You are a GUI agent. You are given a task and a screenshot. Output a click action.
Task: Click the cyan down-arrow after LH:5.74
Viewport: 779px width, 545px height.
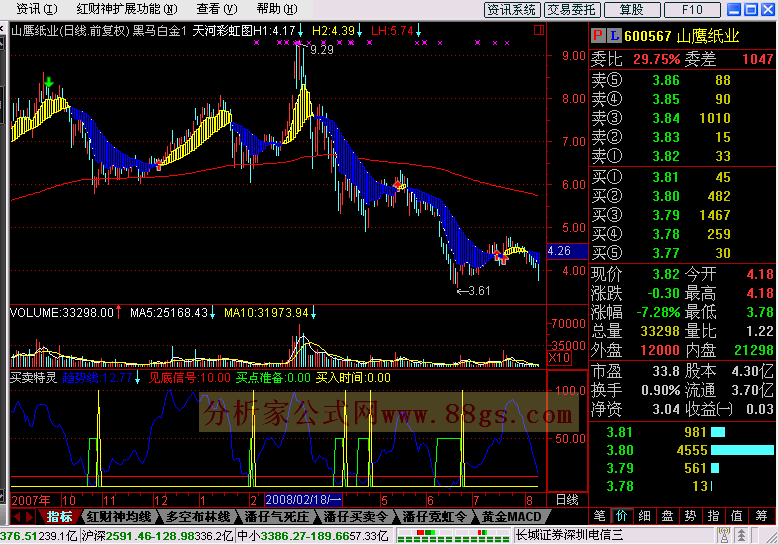coord(418,31)
